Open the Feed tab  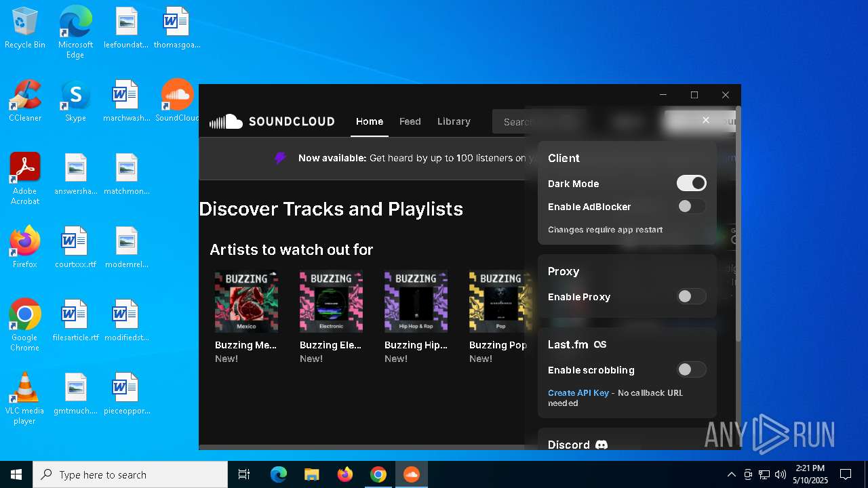pyautogui.click(x=410, y=121)
